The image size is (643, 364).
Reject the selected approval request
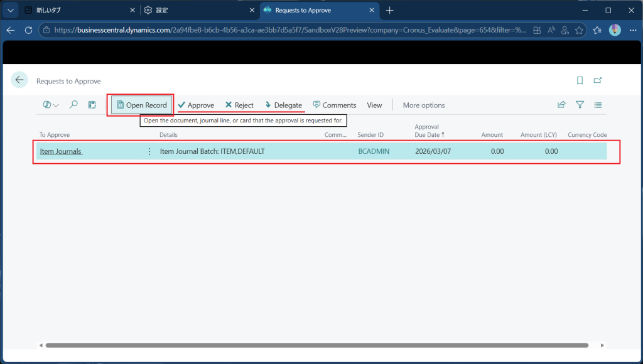(239, 105)
